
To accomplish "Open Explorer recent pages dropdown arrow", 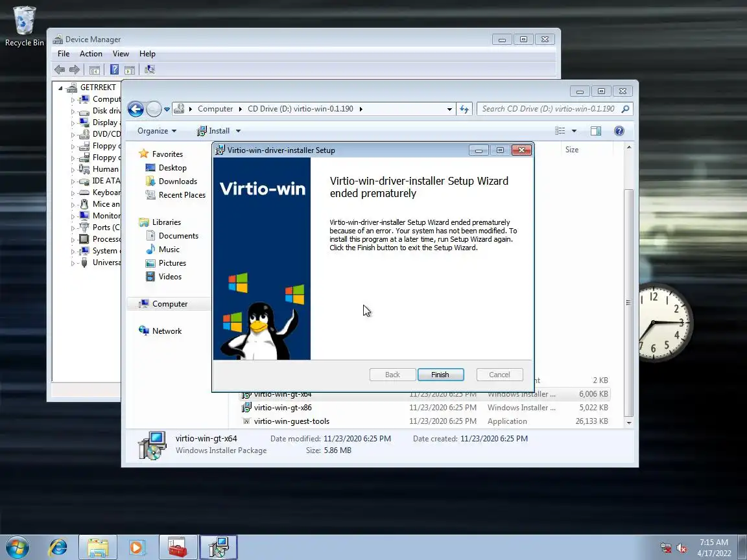I will (167, 109).
